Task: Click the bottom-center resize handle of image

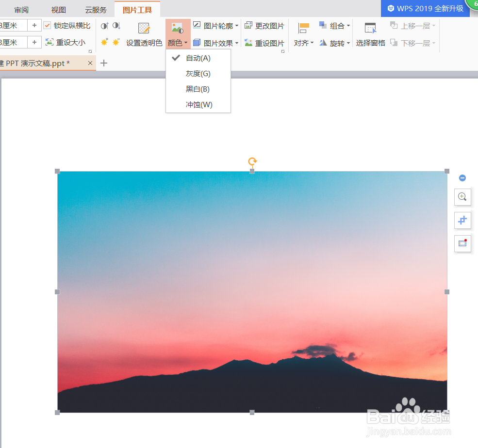Action: coord(252,413)
